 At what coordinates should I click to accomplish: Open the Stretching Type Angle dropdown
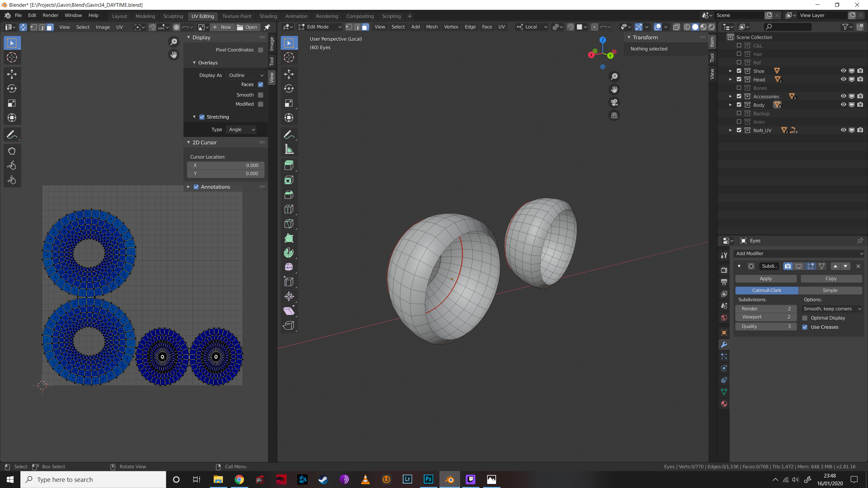coord(241,129)
